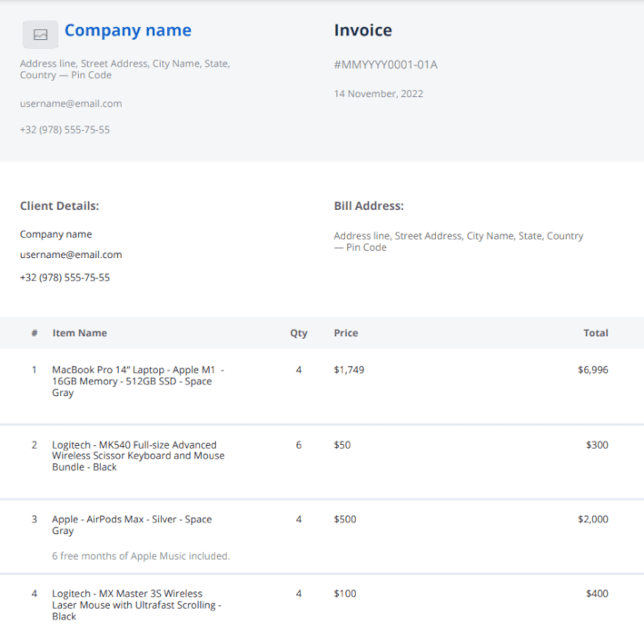Image resolution: width=644 pixels, height=644 pixels.
Task: Select the Invoice title heading
Action: [363, 30]
